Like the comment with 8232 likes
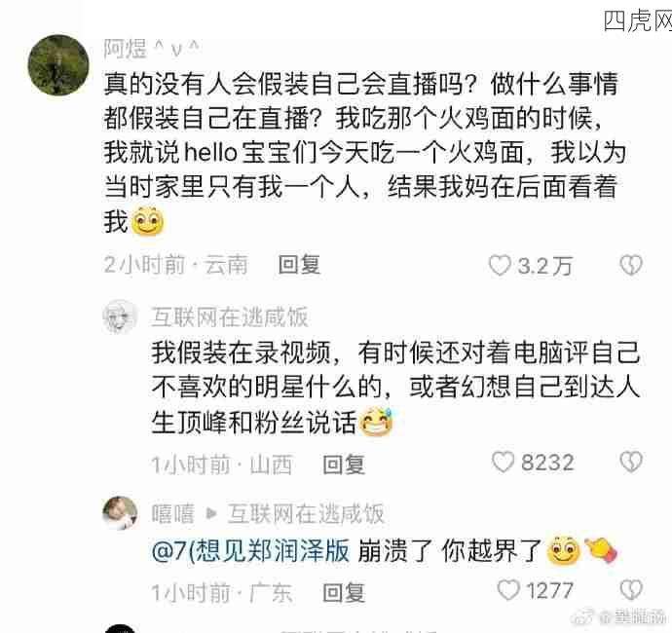 point(503,462)
